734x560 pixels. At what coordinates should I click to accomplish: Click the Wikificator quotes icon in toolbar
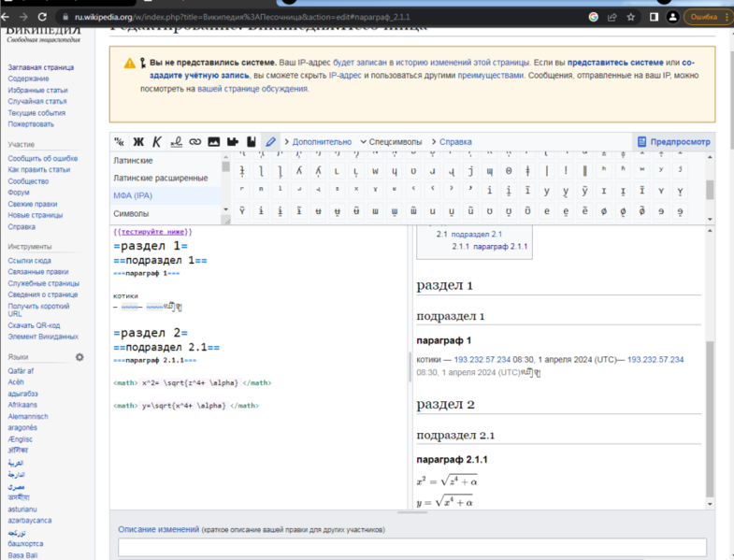[x=120, y=142]
